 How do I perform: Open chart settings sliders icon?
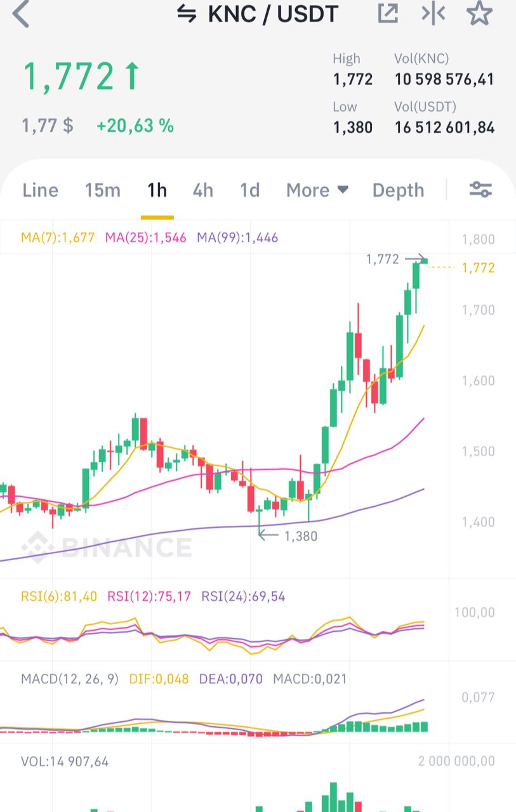480,190
